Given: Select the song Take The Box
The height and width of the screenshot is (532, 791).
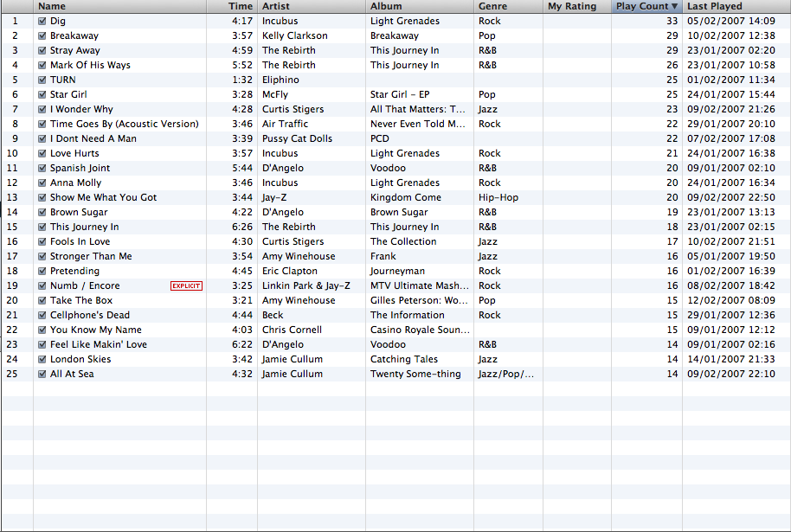Looking at the screenshot, I should click(81, 300).
